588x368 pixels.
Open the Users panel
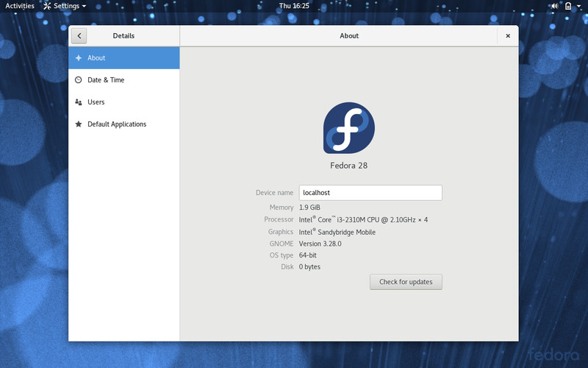pos(123,102)
